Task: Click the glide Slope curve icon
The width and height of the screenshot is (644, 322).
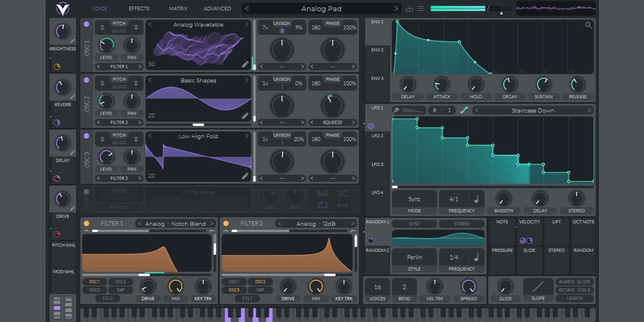Action: (x=538, y=286)
